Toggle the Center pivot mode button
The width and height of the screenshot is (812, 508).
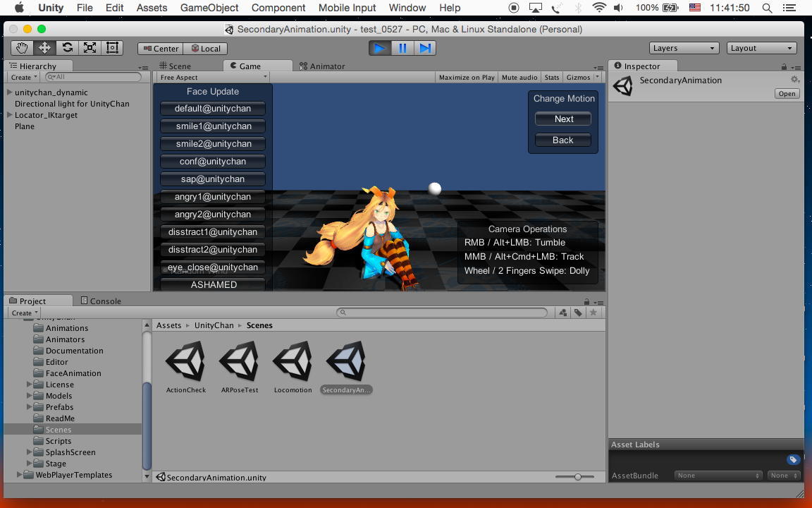161,48
